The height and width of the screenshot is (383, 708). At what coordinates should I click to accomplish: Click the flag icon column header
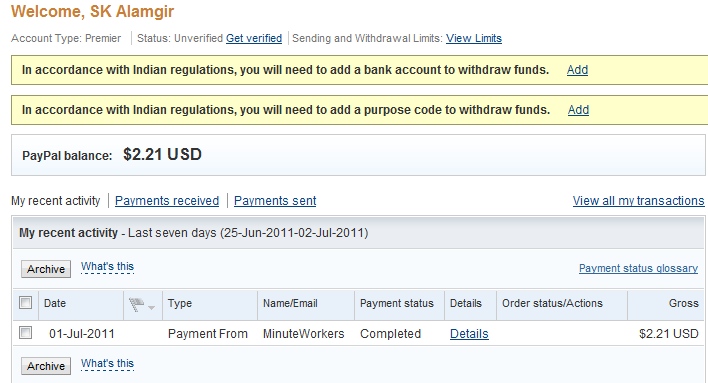point(136,304)
